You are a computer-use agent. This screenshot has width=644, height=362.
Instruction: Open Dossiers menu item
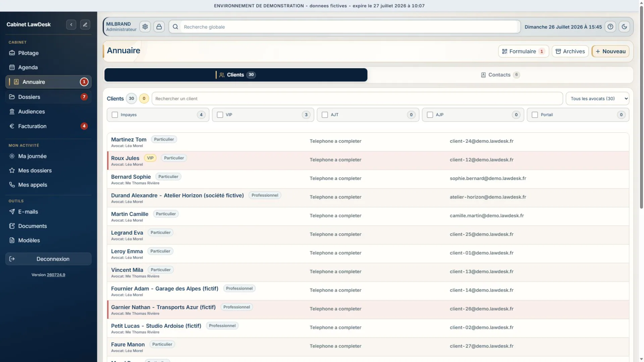tap(48, 97)
